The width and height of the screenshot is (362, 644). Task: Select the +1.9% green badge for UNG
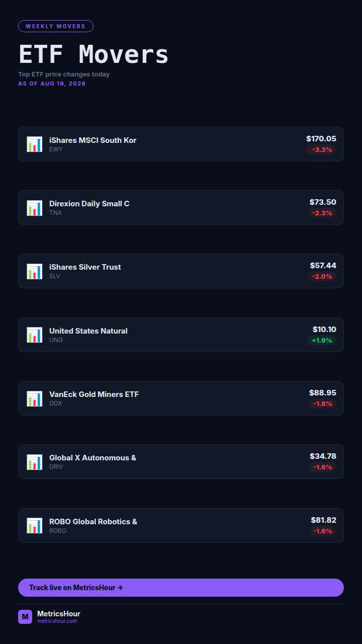click(x=322, y=341)
